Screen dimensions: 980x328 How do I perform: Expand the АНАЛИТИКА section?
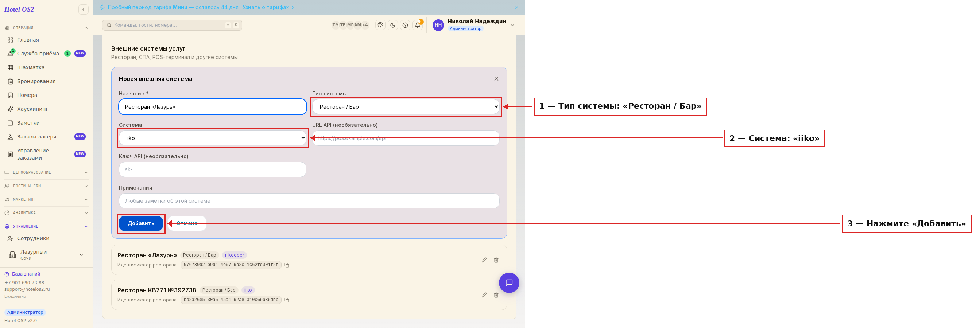[x=46, y=213]
